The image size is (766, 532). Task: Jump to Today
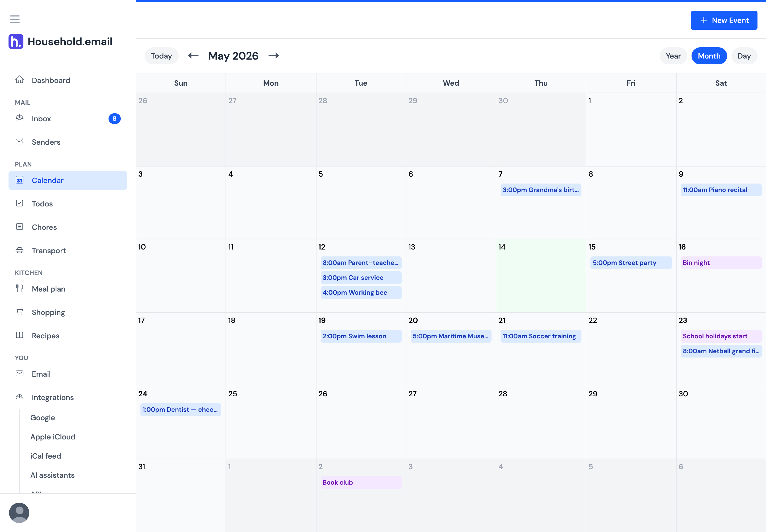point(162,56)
